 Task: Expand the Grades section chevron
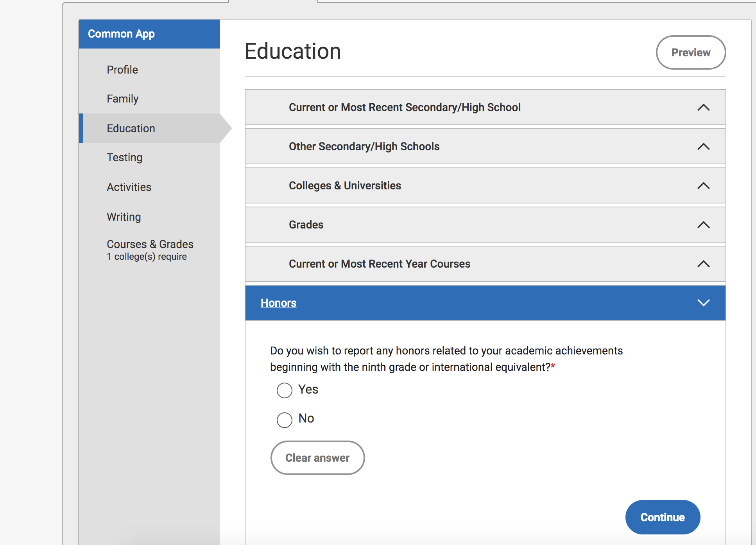[703, 225]
